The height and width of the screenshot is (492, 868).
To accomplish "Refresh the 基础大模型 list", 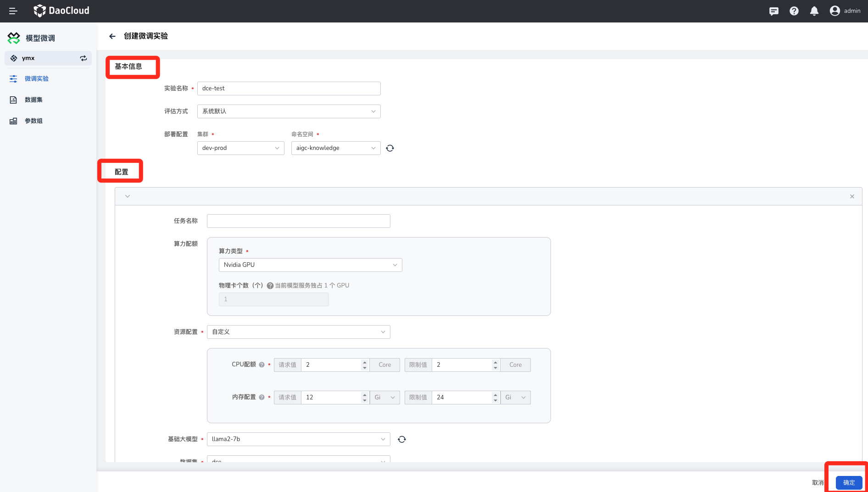I will coord(402,439).
